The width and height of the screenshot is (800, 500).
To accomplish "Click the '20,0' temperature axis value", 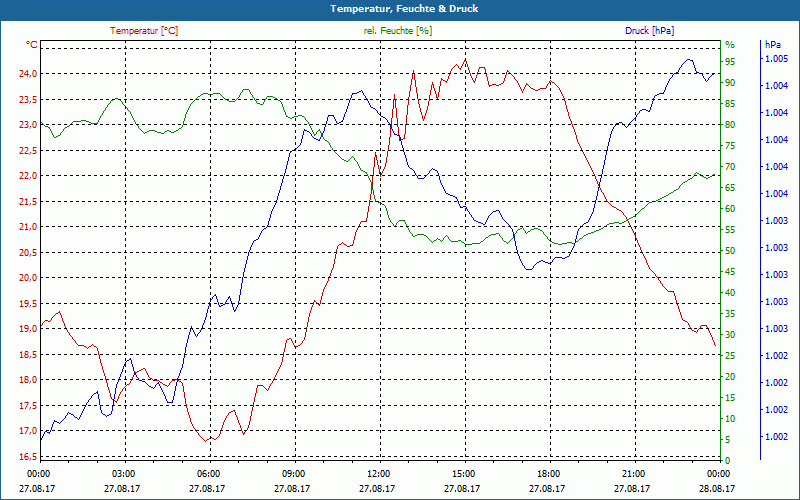I will click(x=28, y=278).
